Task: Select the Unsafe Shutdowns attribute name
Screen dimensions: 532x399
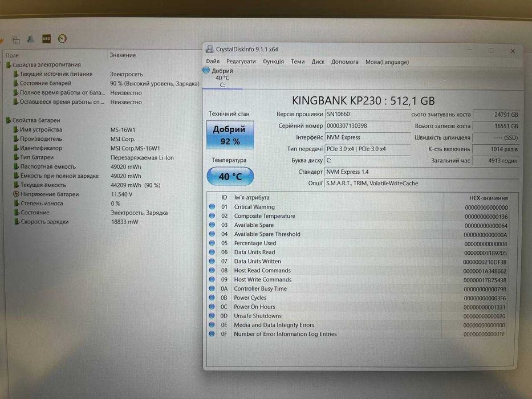Action: click(258, 316)
